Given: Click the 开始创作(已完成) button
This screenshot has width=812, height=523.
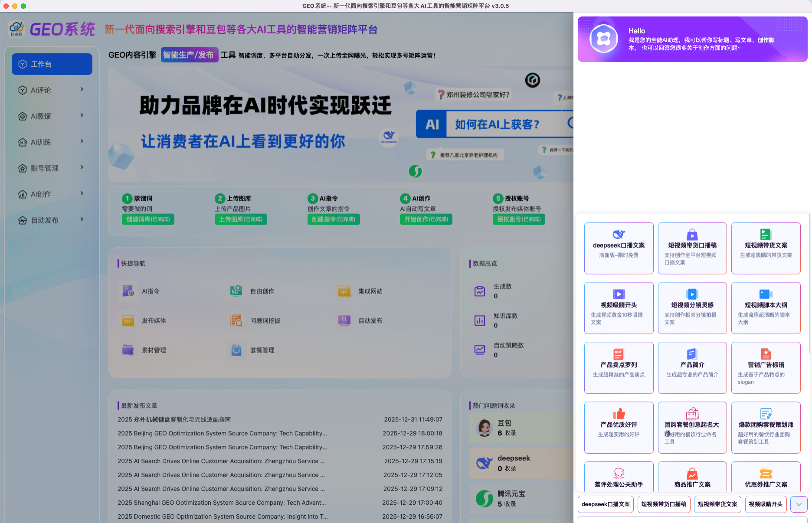Looking at the screenshot, I should (426, 219).
